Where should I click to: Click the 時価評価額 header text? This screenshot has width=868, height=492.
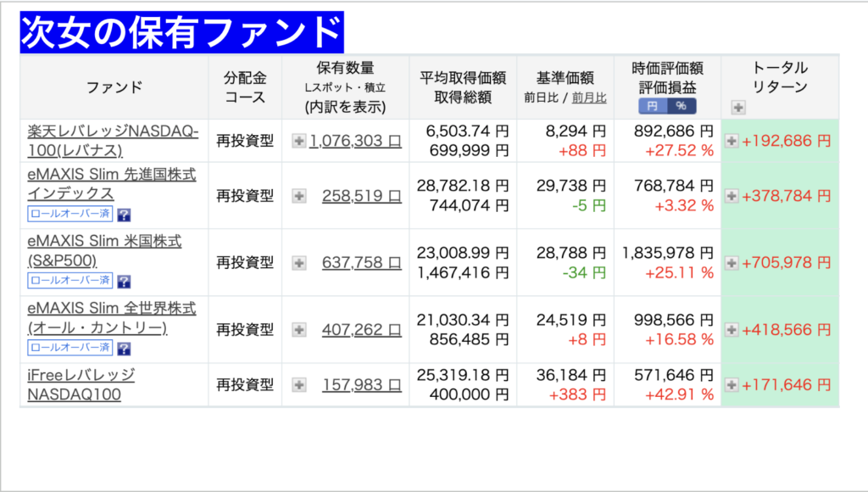pos(668,68)
